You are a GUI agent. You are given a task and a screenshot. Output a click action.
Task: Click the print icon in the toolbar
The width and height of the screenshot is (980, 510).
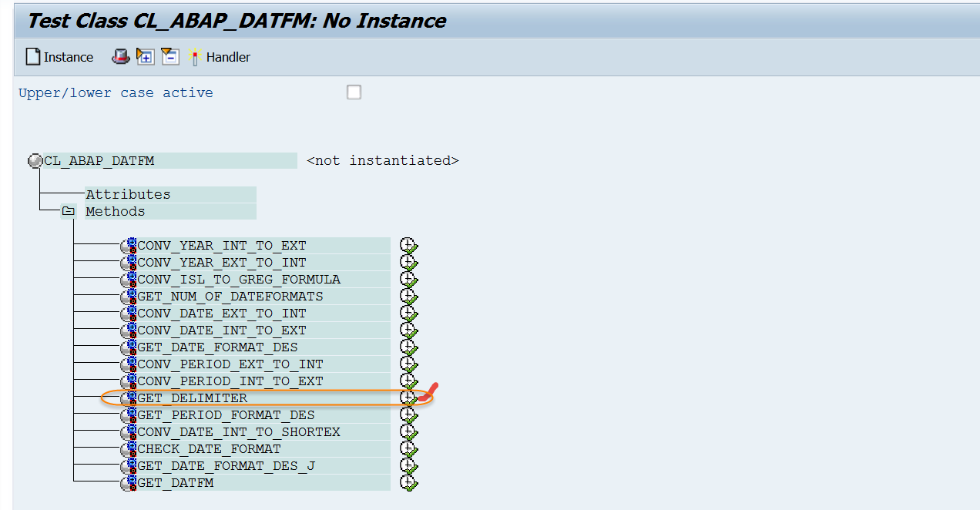pos(121,56)
